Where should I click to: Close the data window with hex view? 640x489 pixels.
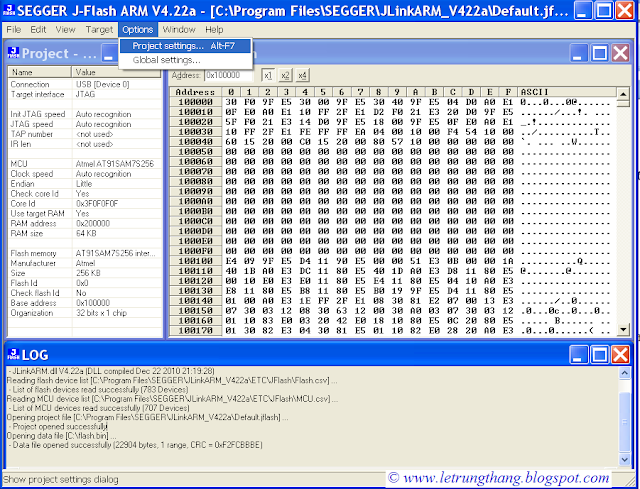[x=620, y=53]
